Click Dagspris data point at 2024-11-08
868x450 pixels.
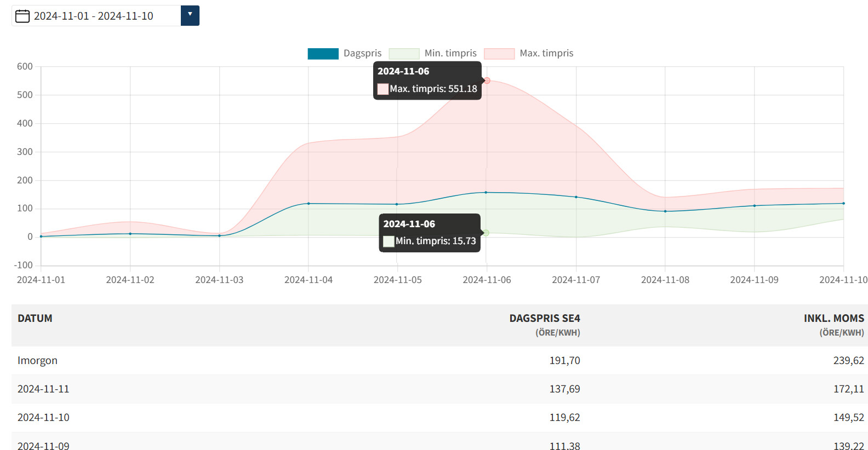(x=665, y=211)
